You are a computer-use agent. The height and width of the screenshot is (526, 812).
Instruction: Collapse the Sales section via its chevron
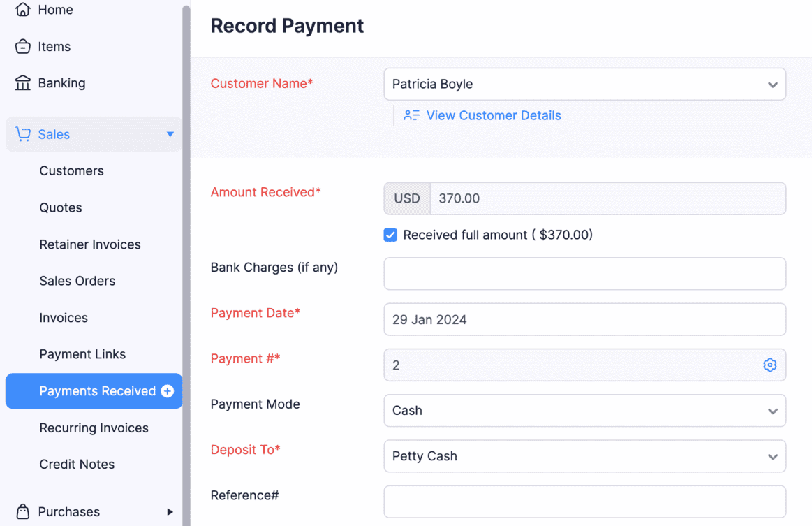[x=170, y=134]
